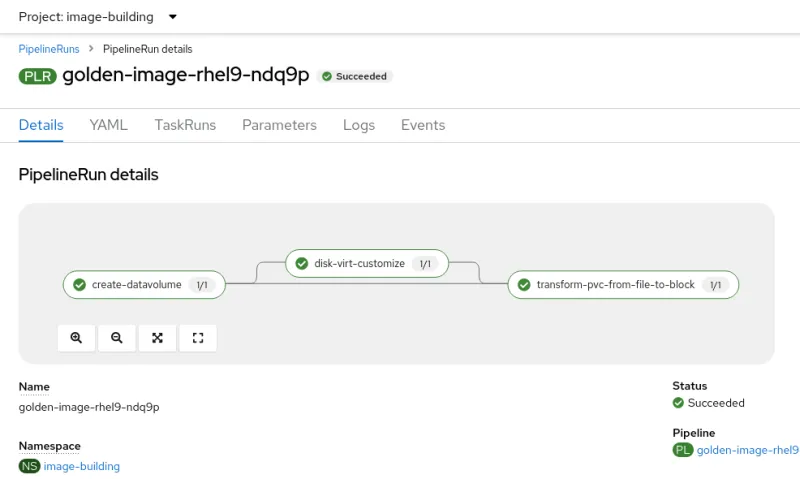
Task: Select the Parameters tab
Action: (279, 125)
